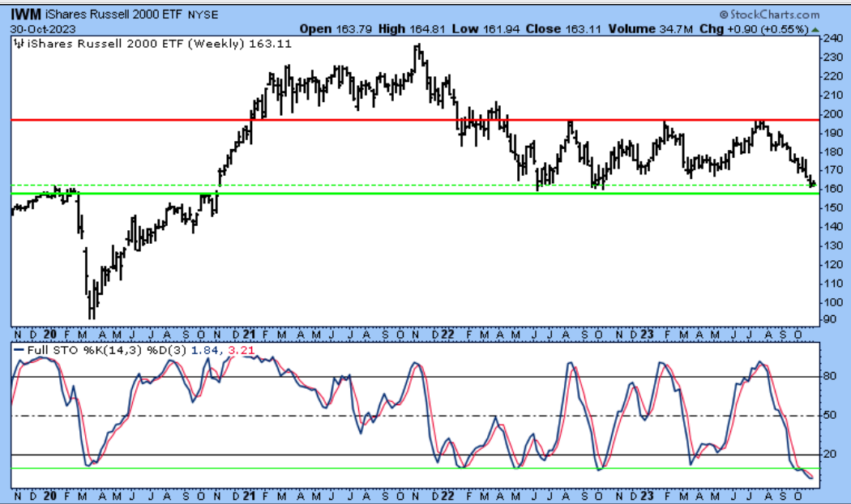Screen dimensions: 851x504
Task: Click the Low 161.94 value
Action: click(x=485, y=29)
